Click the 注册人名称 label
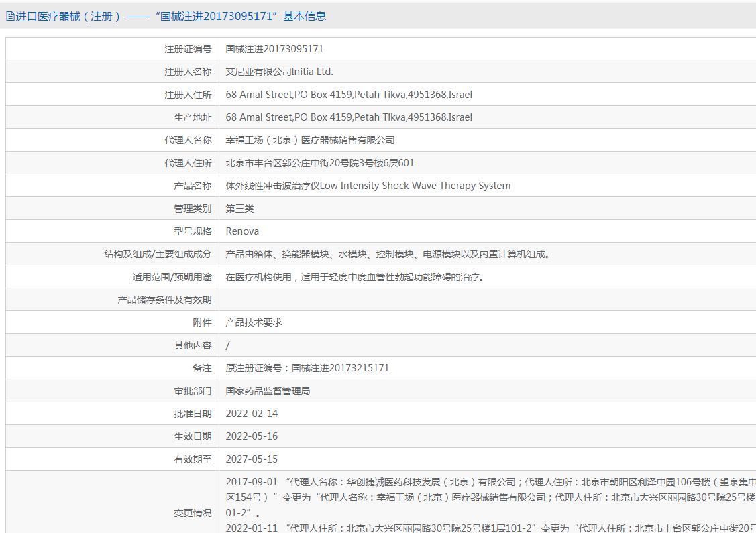Image resolution: width=756 pixels, height=533 pixels. [x=188, y=72]
